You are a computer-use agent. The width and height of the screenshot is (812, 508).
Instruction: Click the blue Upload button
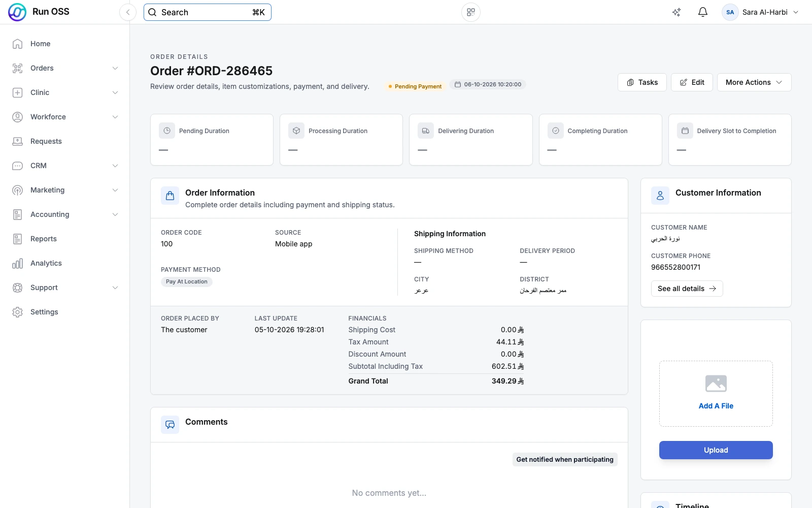pyautogui.click(x=716, y=450)
